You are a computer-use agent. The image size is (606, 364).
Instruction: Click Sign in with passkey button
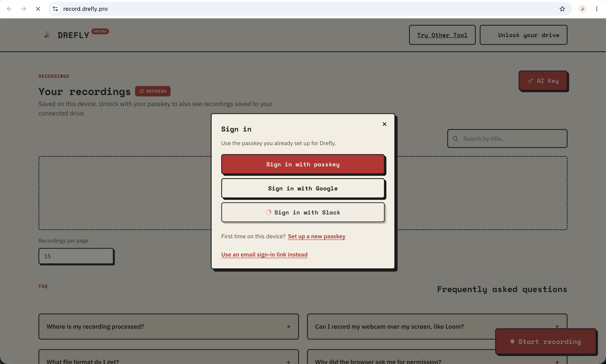[x=303, y=164]
